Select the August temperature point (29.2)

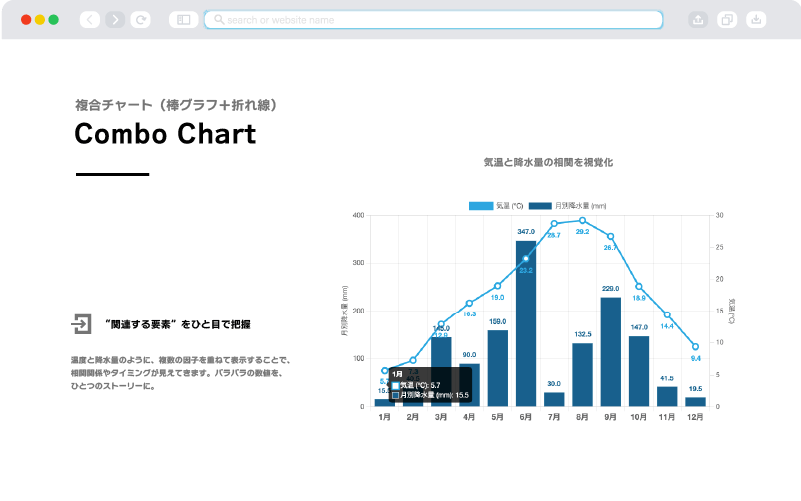tap(582, 220)
